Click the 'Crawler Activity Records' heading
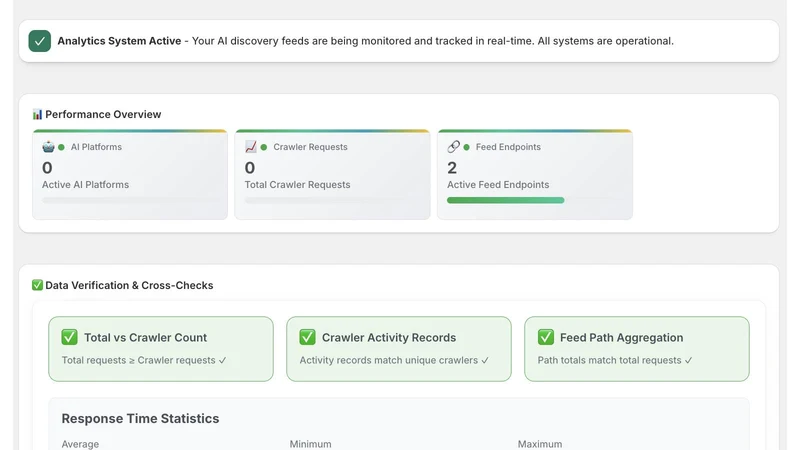 click(389, 337)
